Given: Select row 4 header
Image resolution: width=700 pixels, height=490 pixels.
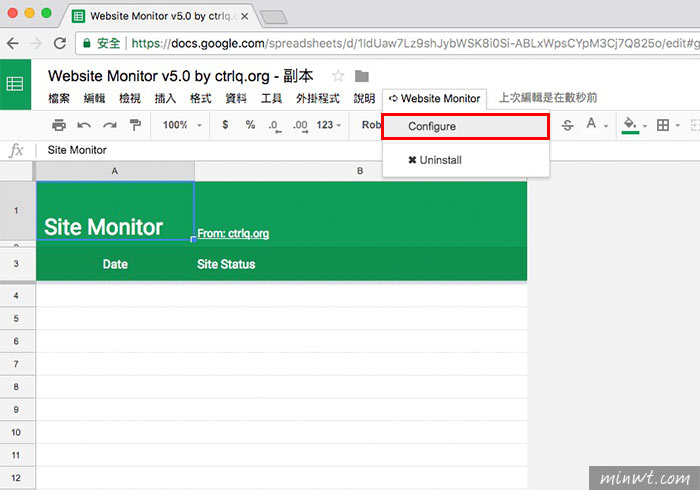Looking at the screenshot, I should click(x=17, y=295).
